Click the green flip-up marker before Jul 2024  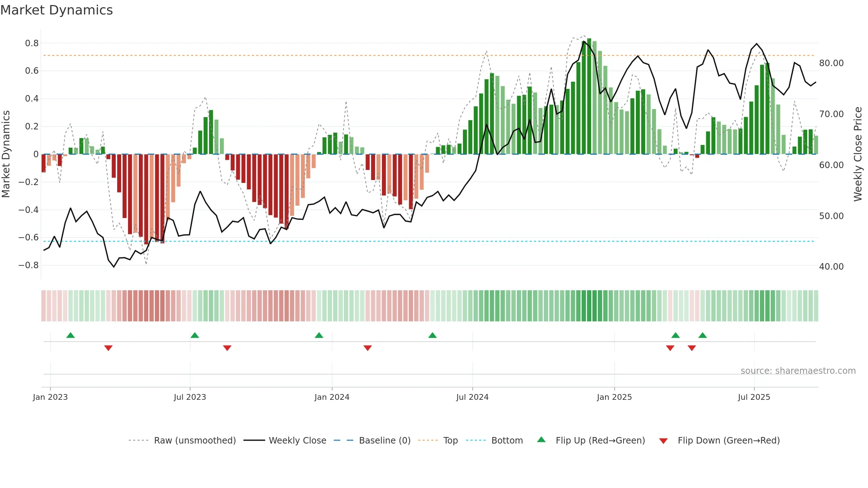(x=433, y=335)
